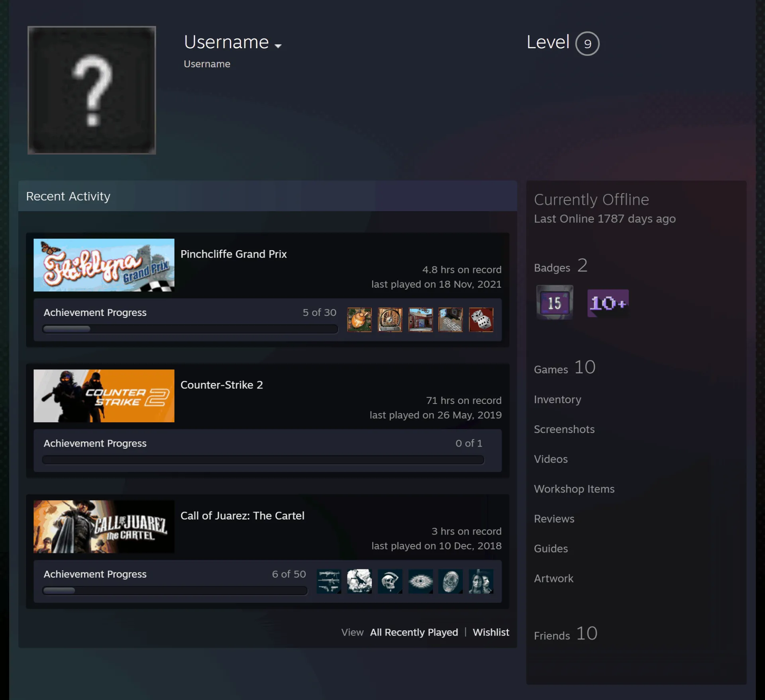Select the red house achievement icon
765x700 pixels.
420,320
